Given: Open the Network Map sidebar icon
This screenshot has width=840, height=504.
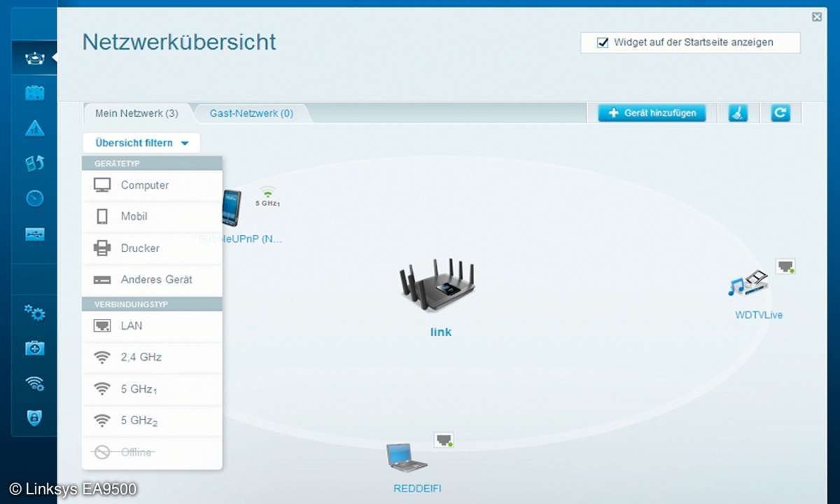Looking at the screenshot, I should 34,59.
